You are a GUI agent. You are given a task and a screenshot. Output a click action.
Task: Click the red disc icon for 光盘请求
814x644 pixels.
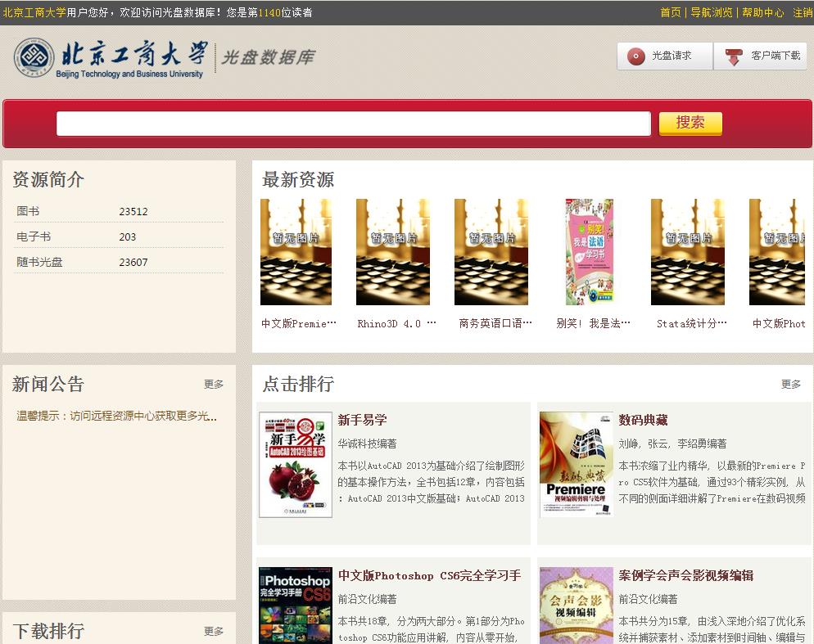coord(635,56)
